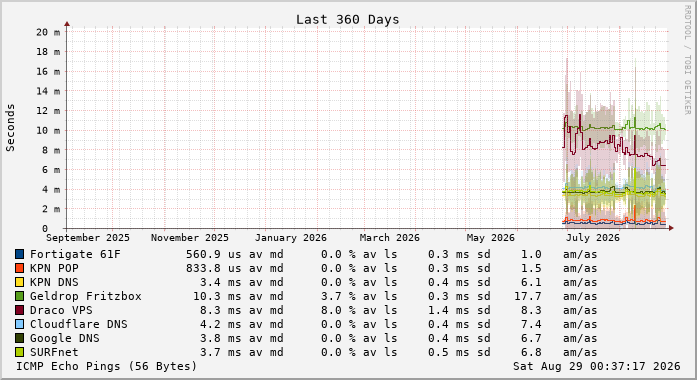Click the Google DNS dark green swatch
Screen dimensions: 697x380
point(20,338)
